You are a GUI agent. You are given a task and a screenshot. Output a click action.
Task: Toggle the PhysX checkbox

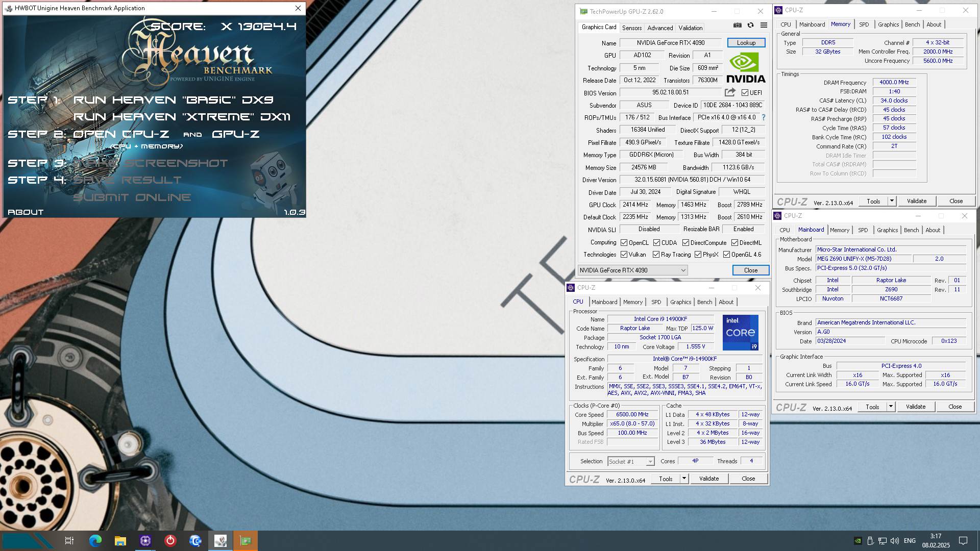tap(698, 255)
